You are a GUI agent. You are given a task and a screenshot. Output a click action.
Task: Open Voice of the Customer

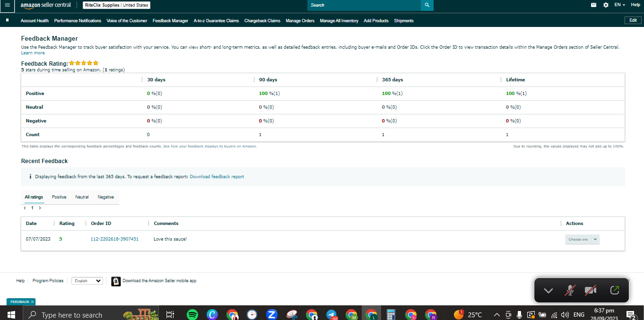pos(127,21)
